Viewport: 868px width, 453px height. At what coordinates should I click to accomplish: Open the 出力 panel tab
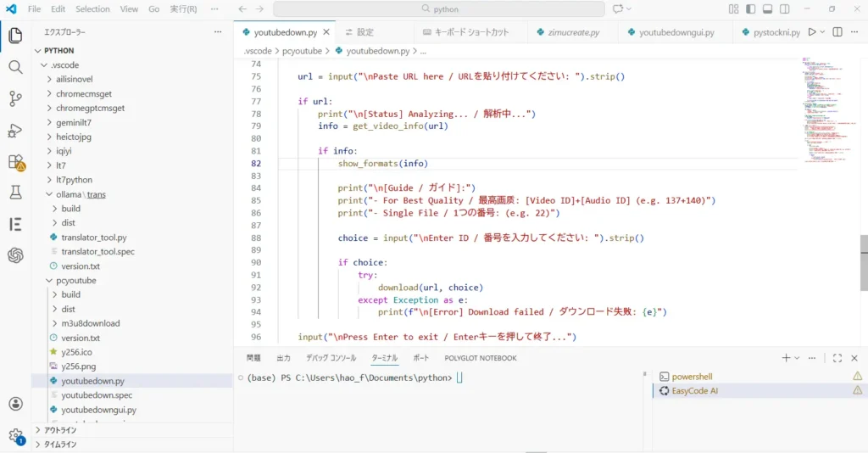coord(283,358)
